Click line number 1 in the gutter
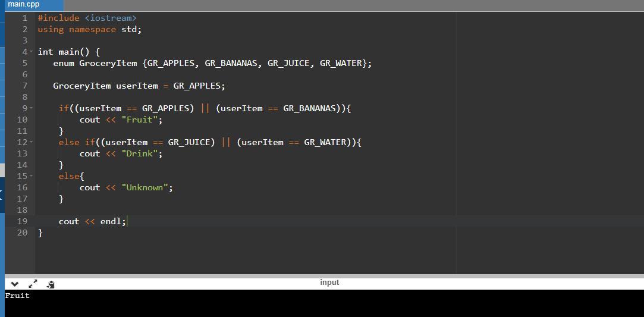This screenshot has height=317, width=644. click(24, 18)
